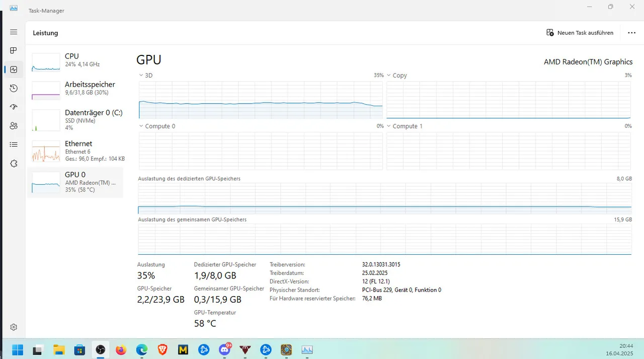
Task: Click DirectX version 12 (FL 12.1)
Action: coord(376,281)
